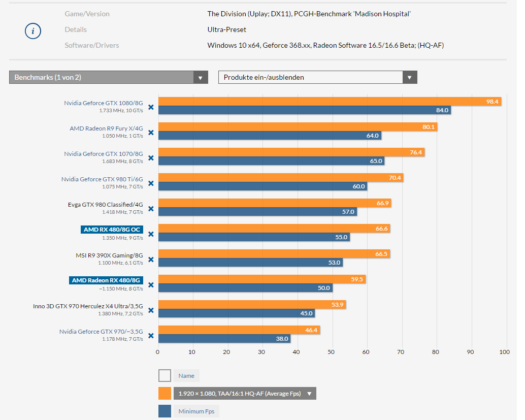Viewport: 525px width, 420px height.
Task: Click the arrow on Benchmarks dropdown
Action: tap(201, 77)
